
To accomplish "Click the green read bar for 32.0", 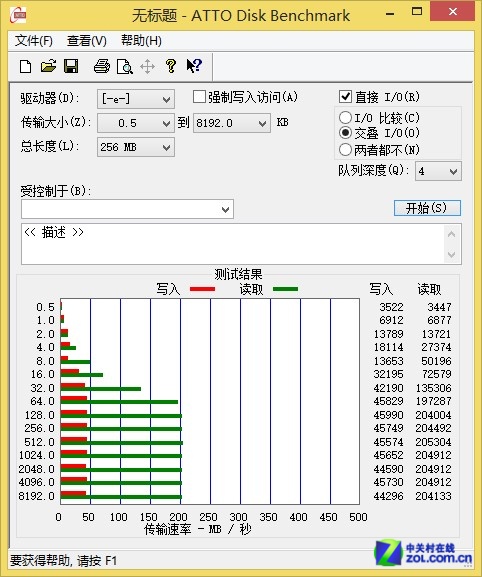I will click(x=100, y=389).
